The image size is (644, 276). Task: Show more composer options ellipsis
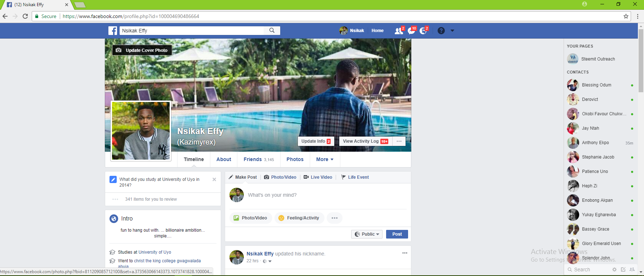point(335,218)
